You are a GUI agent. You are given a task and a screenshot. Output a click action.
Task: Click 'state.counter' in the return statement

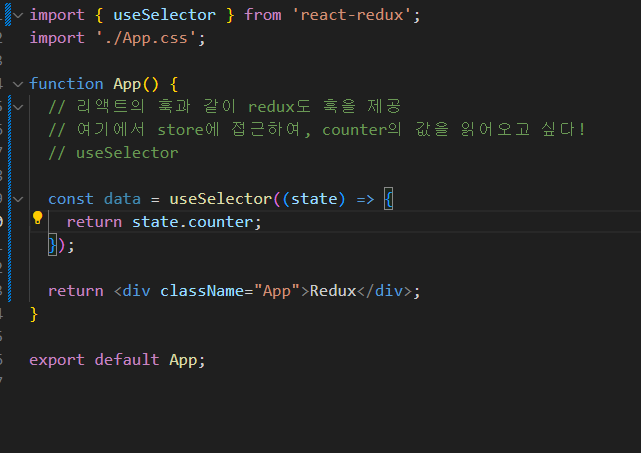192,222
